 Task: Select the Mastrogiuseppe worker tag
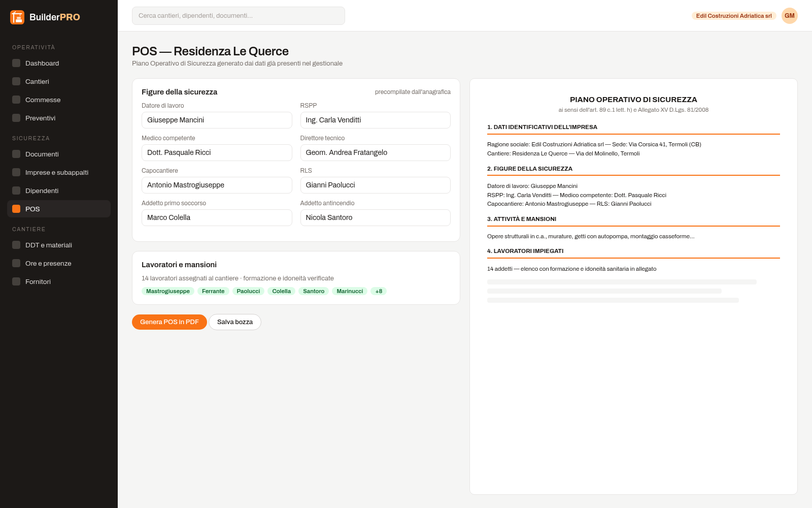point(168,291)
